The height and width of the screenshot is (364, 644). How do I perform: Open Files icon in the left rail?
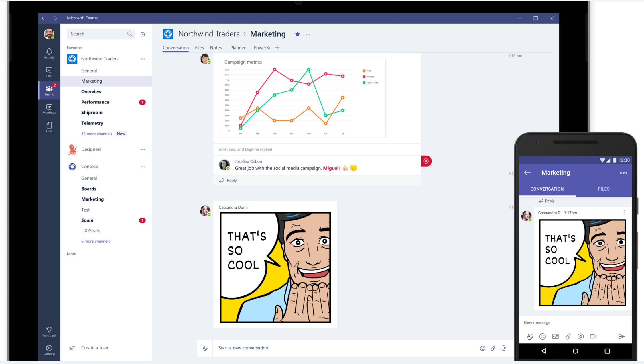[x=49, y=127]
